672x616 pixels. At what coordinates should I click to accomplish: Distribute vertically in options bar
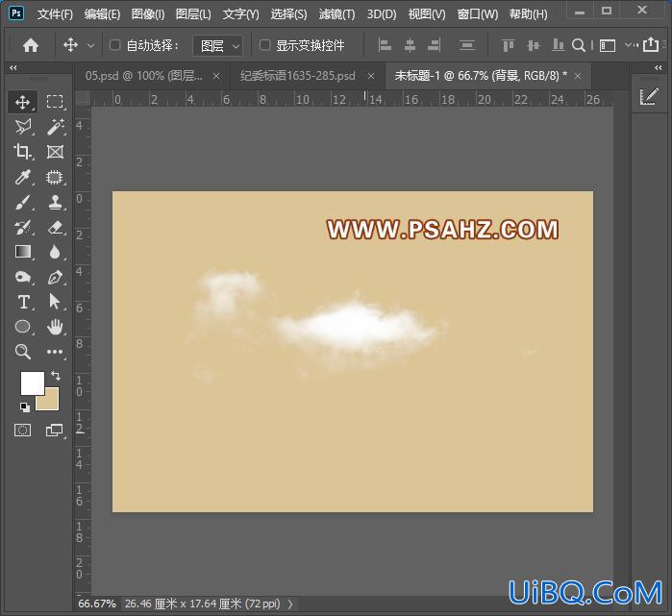466,45
